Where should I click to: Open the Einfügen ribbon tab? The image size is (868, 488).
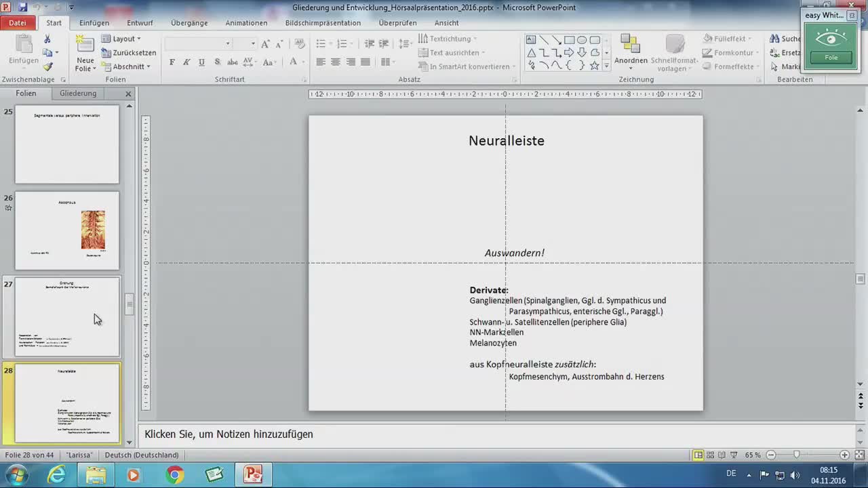click(94, 22)
